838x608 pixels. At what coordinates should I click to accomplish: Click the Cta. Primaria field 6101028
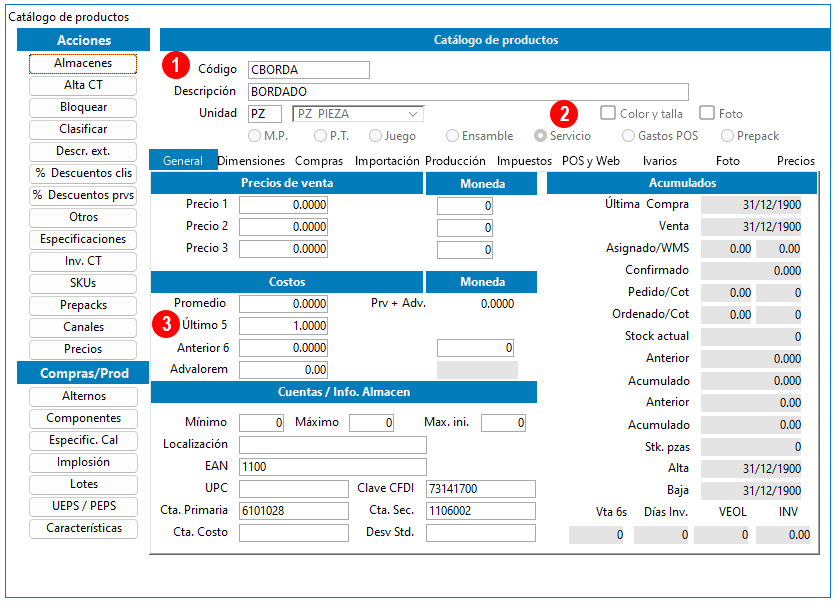(x=294, y=511)
